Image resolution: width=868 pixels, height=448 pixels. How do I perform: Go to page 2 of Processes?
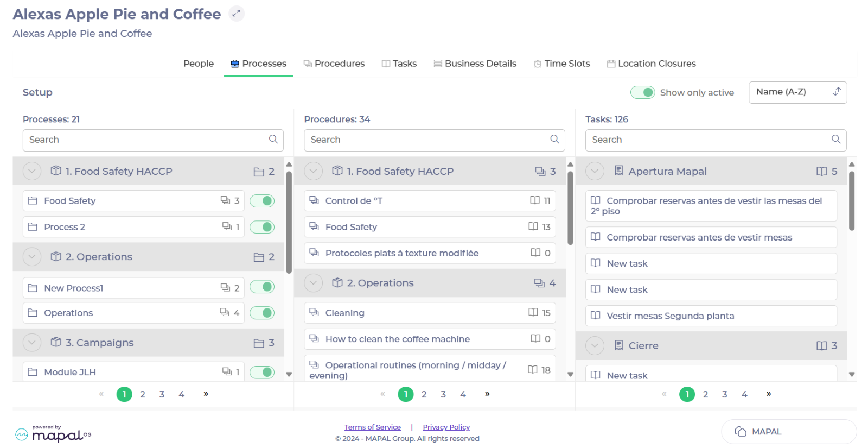[143, 394]
